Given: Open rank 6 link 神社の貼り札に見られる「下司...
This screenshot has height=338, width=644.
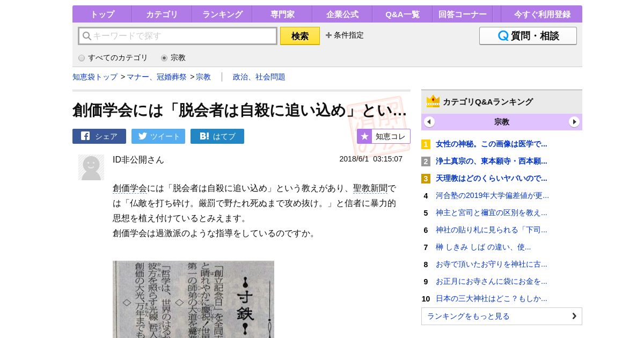Looking at the screenshot, I should pos(492,230).
